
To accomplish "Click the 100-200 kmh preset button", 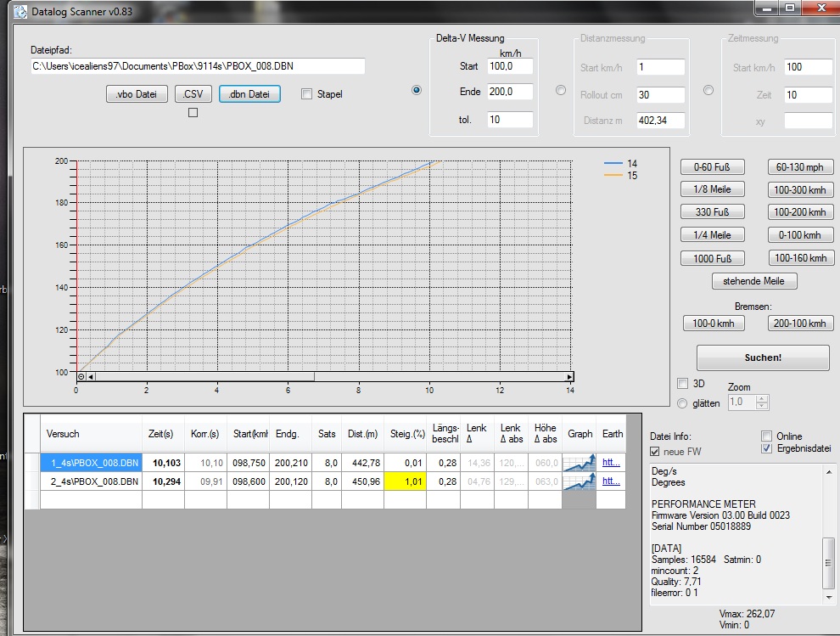I will 800,211.
